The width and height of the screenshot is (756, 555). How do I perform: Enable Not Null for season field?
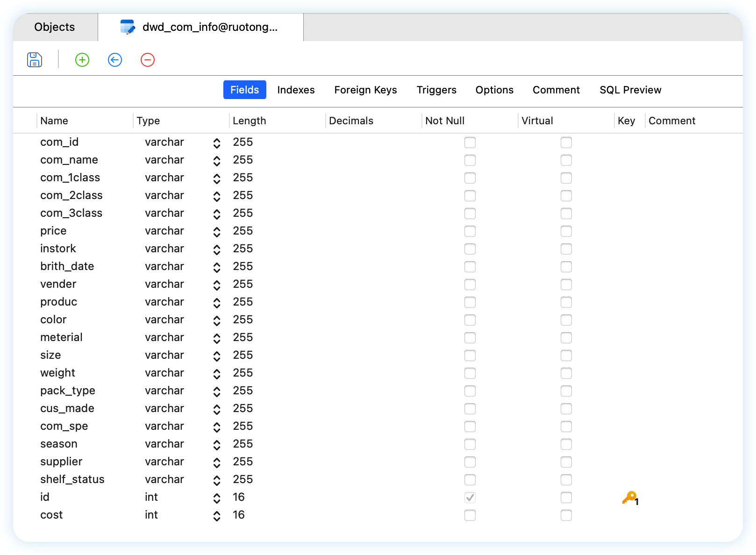(x=470, y=444)
